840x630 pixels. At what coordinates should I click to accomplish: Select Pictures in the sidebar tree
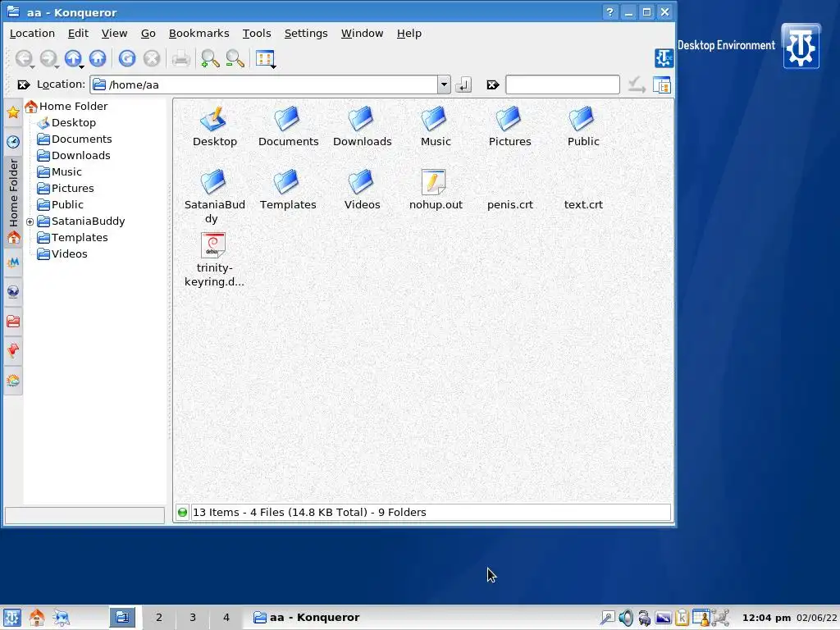pos(66,189)
